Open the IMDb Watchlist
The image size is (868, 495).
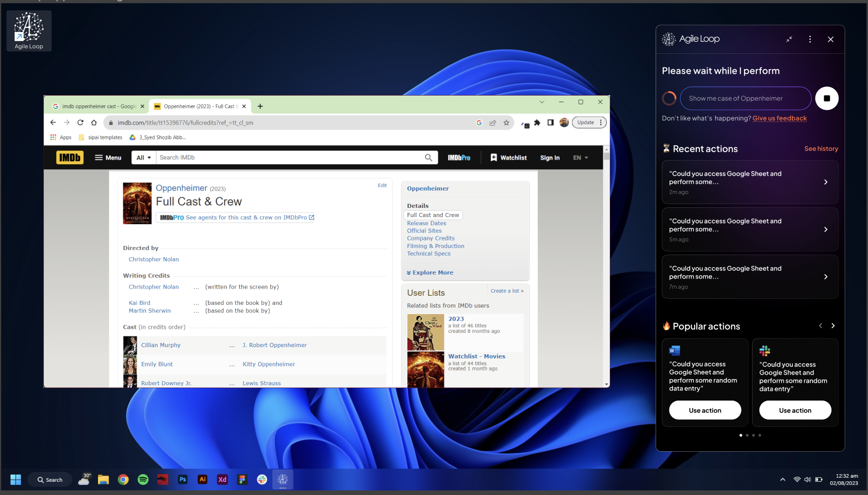(x=508, y=158)
